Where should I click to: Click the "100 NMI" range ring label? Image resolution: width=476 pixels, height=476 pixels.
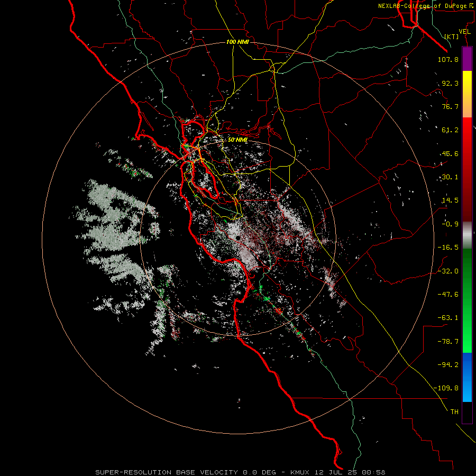click(x=237, y=42)
